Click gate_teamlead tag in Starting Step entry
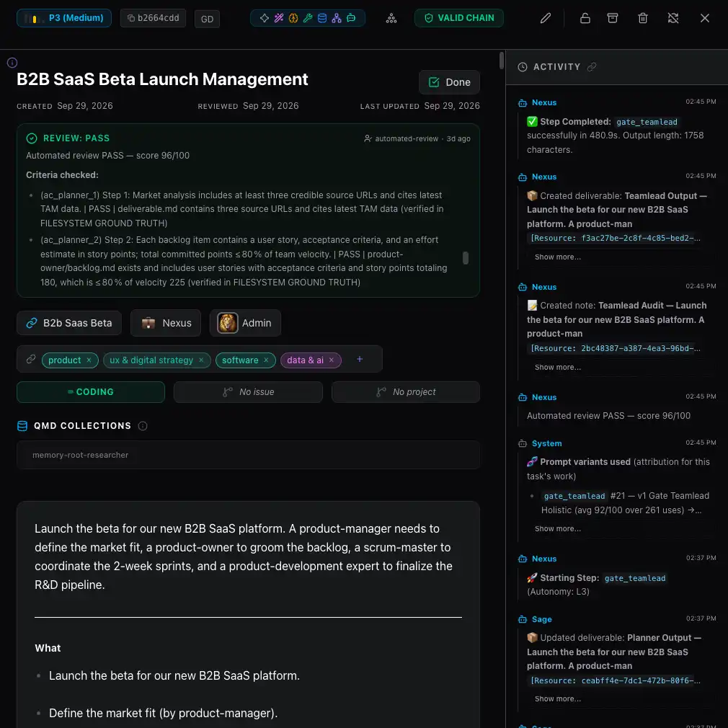The height and width of the screenshot is (728, 728). [x=635, y=578]
